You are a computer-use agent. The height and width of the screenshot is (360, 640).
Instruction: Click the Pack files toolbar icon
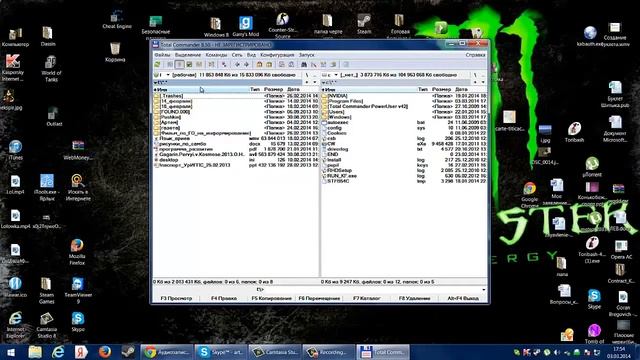[x=259, y=64]
